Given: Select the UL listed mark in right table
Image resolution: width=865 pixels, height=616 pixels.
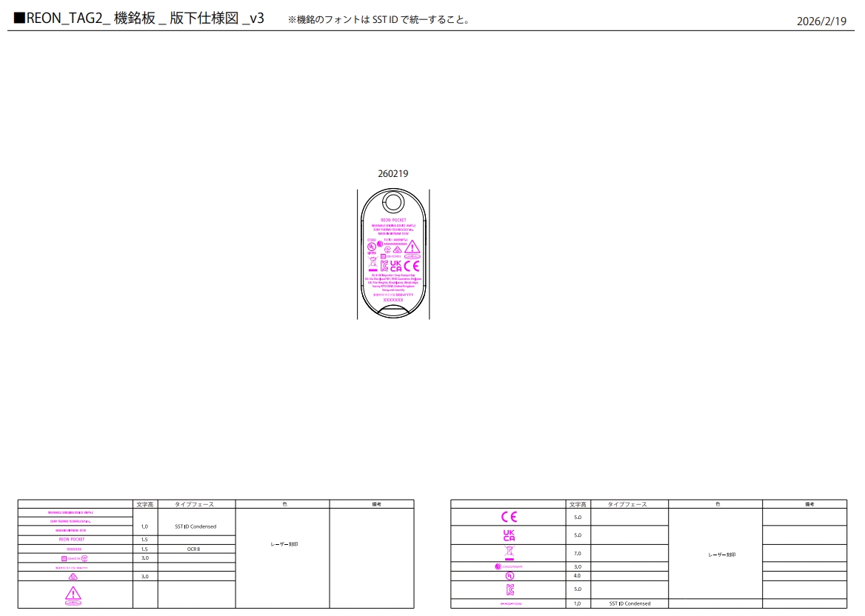Looking at the screenshot, I should [x=509, y=575].
